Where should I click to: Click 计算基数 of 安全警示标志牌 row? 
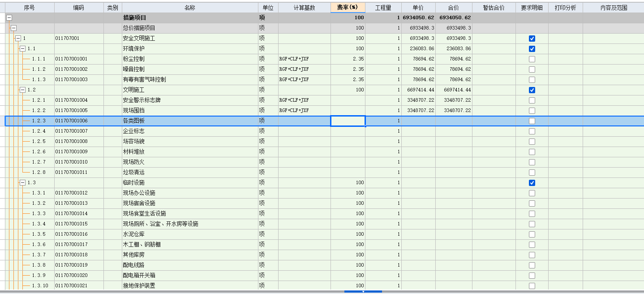(305, 100)
